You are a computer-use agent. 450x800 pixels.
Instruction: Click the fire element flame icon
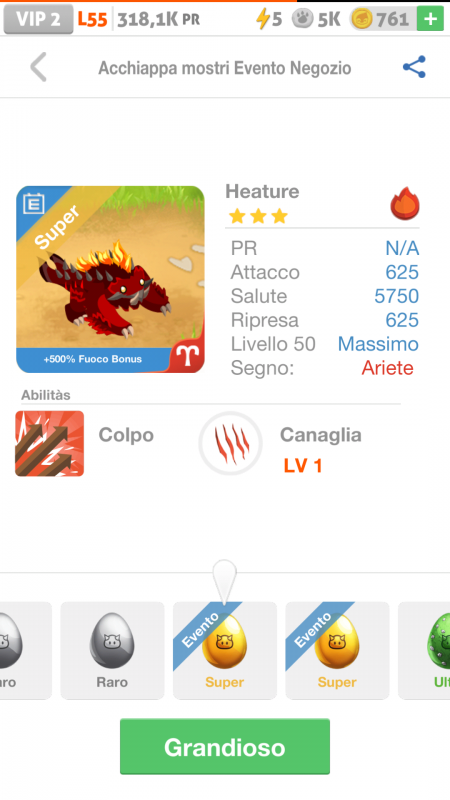point(405,203)
